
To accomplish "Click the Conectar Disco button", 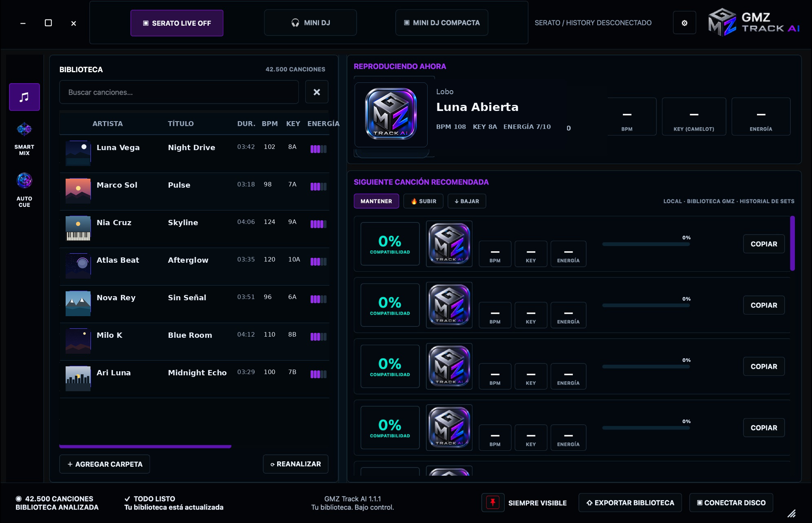I will [731, 503].
